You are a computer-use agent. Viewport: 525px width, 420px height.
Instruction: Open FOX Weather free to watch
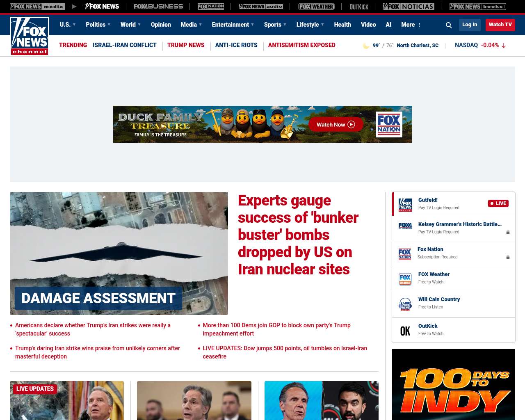(454, 279)
